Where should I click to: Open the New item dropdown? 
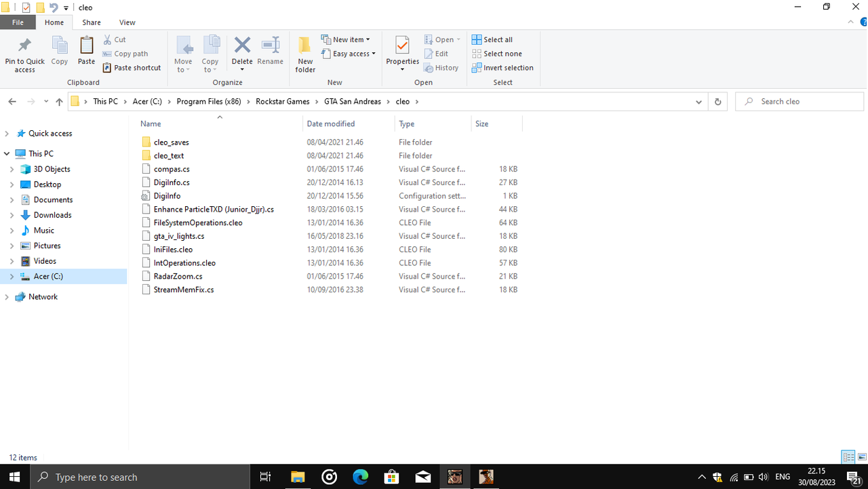(347, 39)
